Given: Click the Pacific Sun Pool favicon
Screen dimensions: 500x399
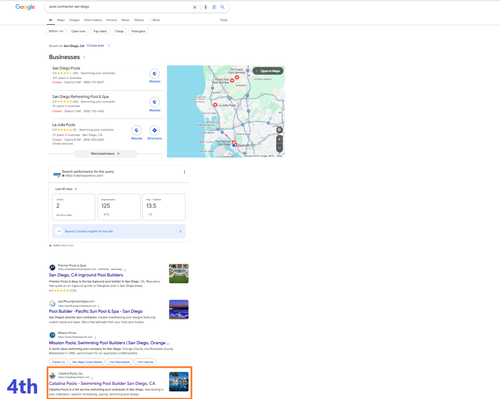Looking at the screenshot, I should click(x=52, y=303).
